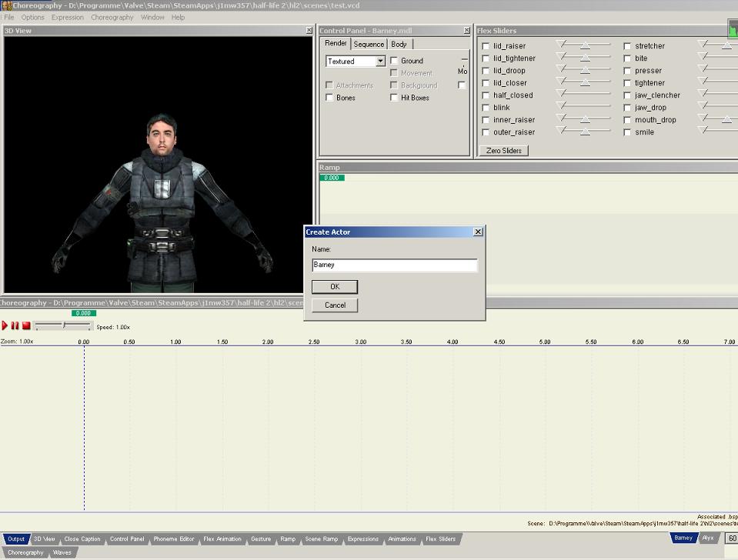Tick the presser flex checkbox

(x=627, y=71)
